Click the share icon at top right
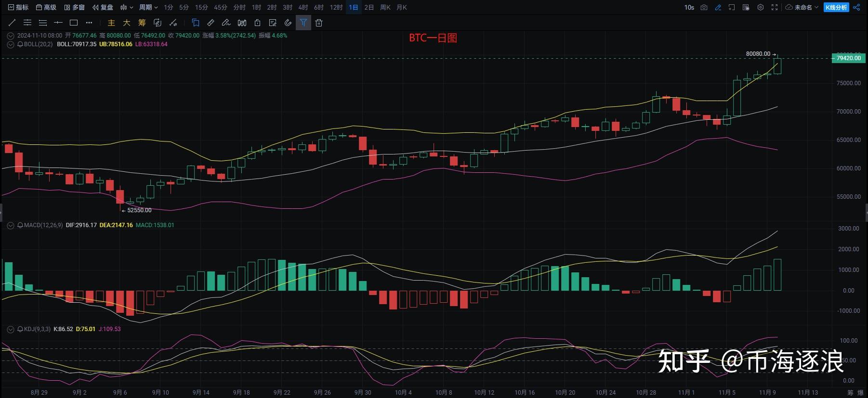The image size is (868, 398). 856,7
